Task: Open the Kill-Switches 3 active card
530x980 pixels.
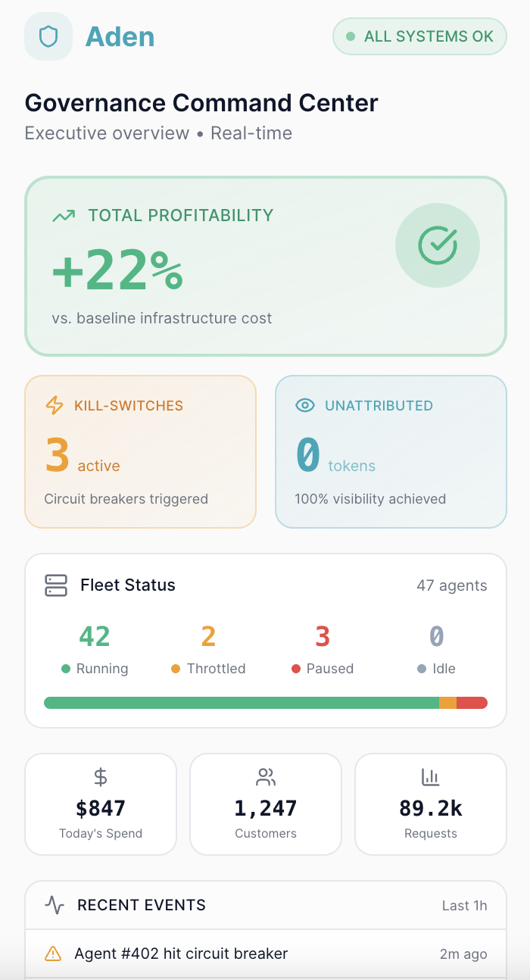Action: point(141,451)
